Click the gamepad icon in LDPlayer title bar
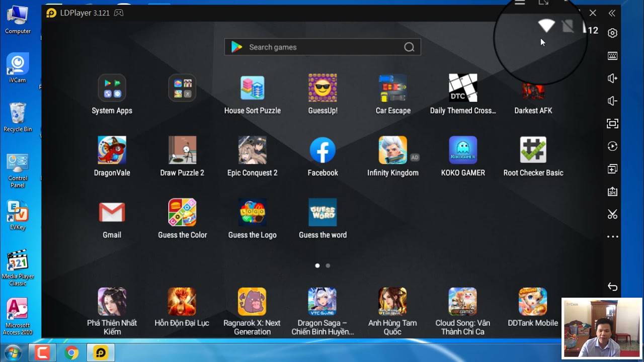The image size is (644, 362). click(x=119, y=13)
